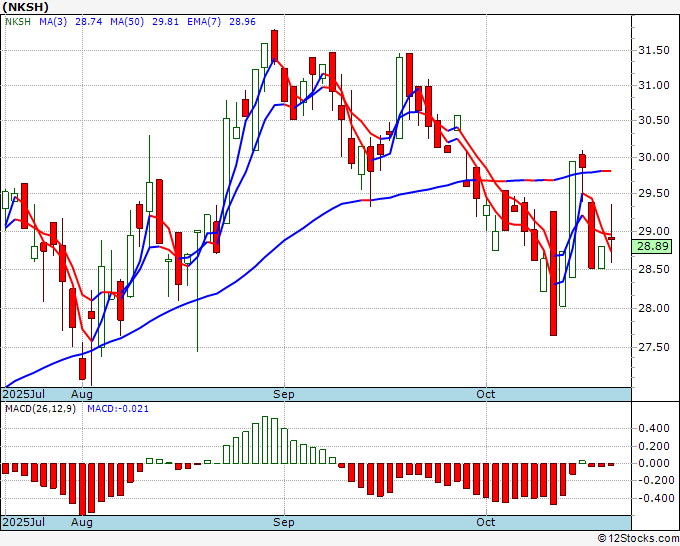This screenshot has width=680, height=546.
Task: Click the (NKSH) chart title
Action: 26,7
